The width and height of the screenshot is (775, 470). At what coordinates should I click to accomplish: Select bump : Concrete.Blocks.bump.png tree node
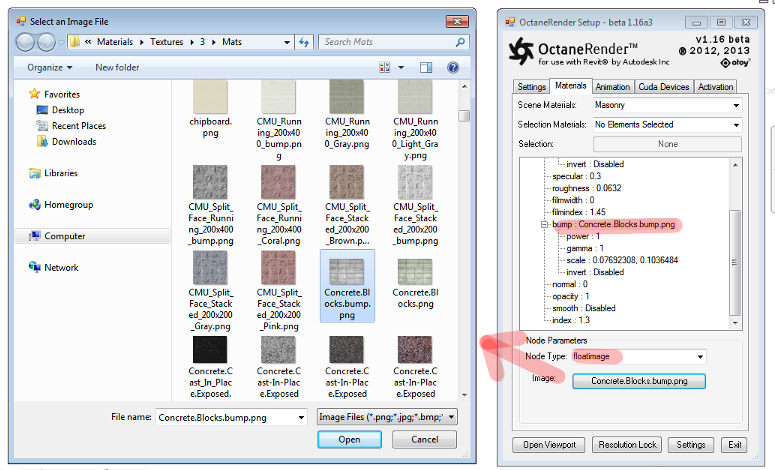[x=613, y=224]
